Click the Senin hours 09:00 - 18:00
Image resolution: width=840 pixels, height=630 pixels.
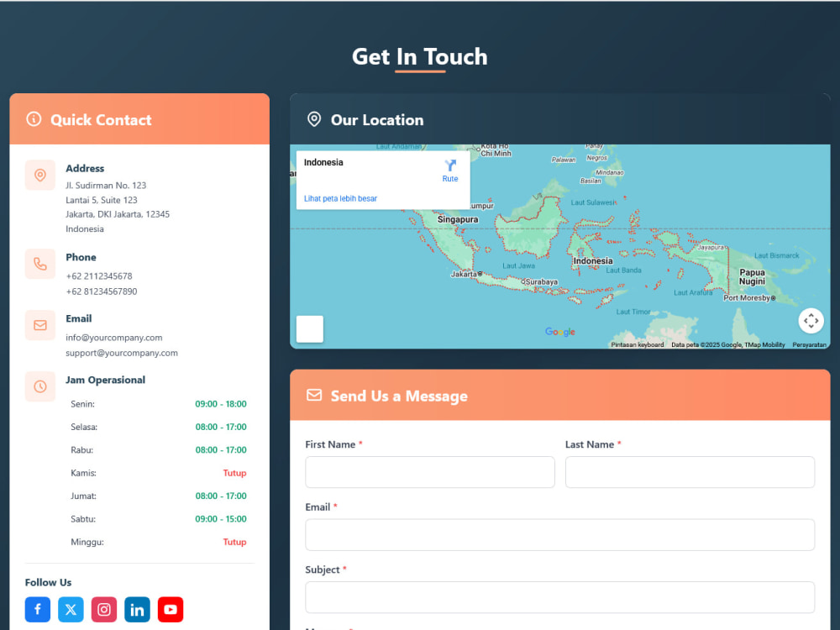pos(221,404)
